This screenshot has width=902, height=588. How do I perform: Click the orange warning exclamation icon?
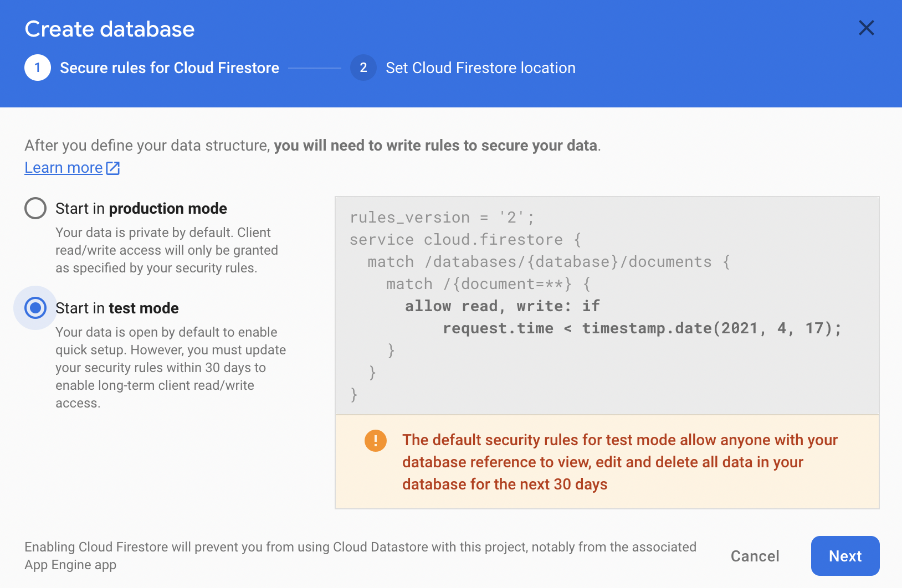pos(376,441)
